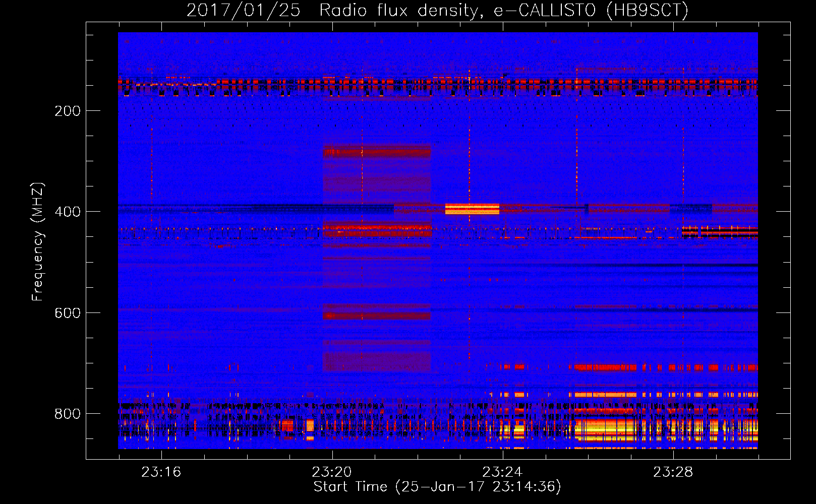
Task: Click the 23:24 time tick label
Action: click(x=502, y=472)
